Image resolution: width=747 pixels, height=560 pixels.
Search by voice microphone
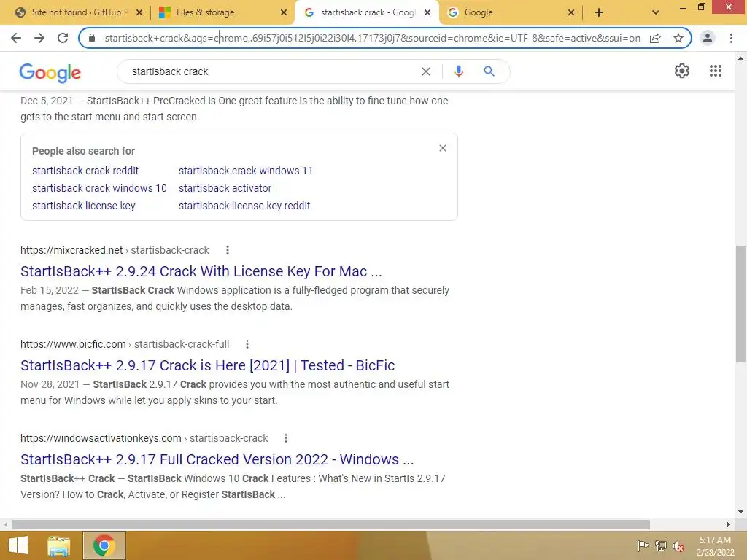click(459, 71)
